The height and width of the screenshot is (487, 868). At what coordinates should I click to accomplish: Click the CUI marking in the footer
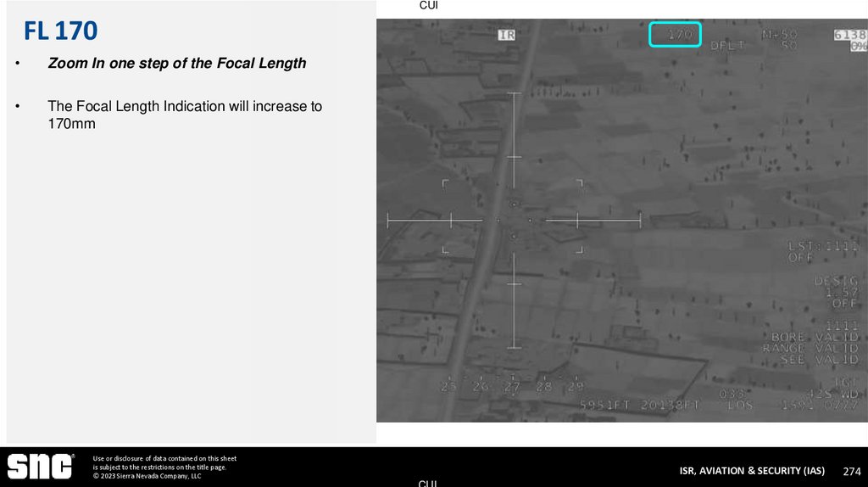[x=428, y=483]
